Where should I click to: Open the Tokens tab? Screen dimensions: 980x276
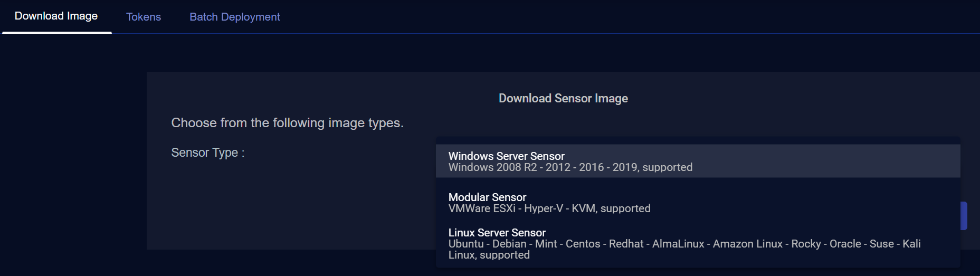pos(144,17)
